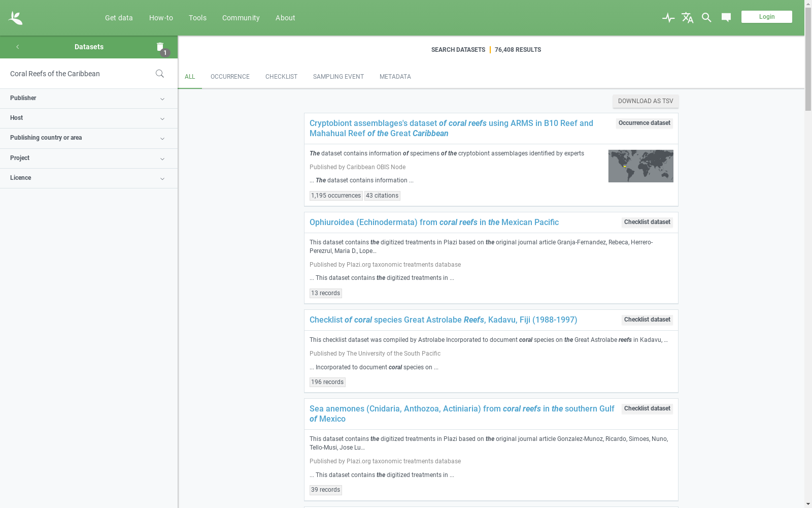Click the 76,408 RESULTS text

point(518,50)
